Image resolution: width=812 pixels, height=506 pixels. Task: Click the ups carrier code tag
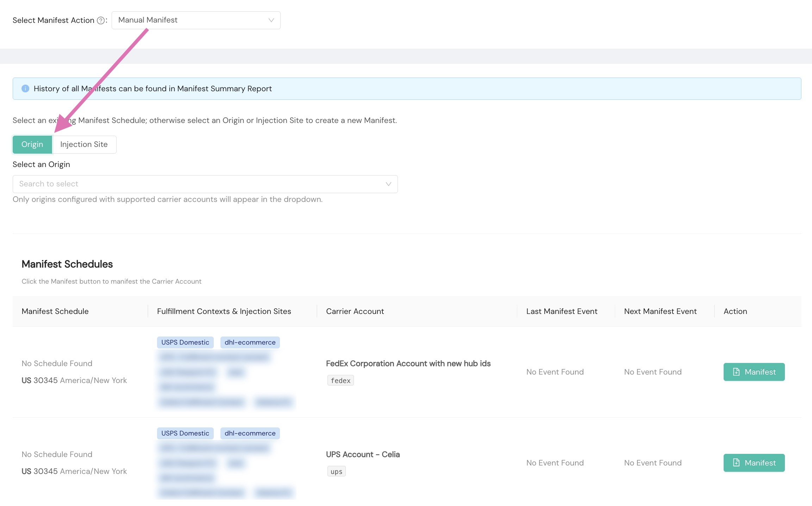pyautogui.click(x=336, y=471)
